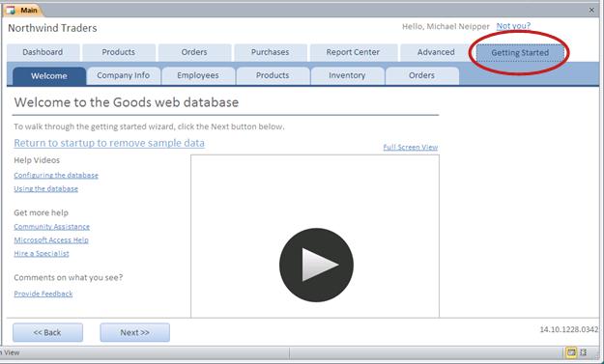
Task: Click the Getting Started tab
Action: 520,53
